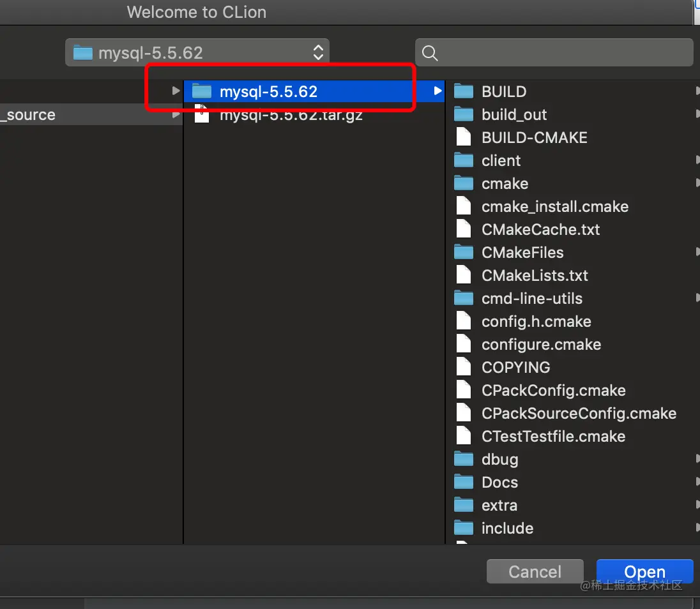Click the Open button

pyautogui.click(x=644, y=571)
